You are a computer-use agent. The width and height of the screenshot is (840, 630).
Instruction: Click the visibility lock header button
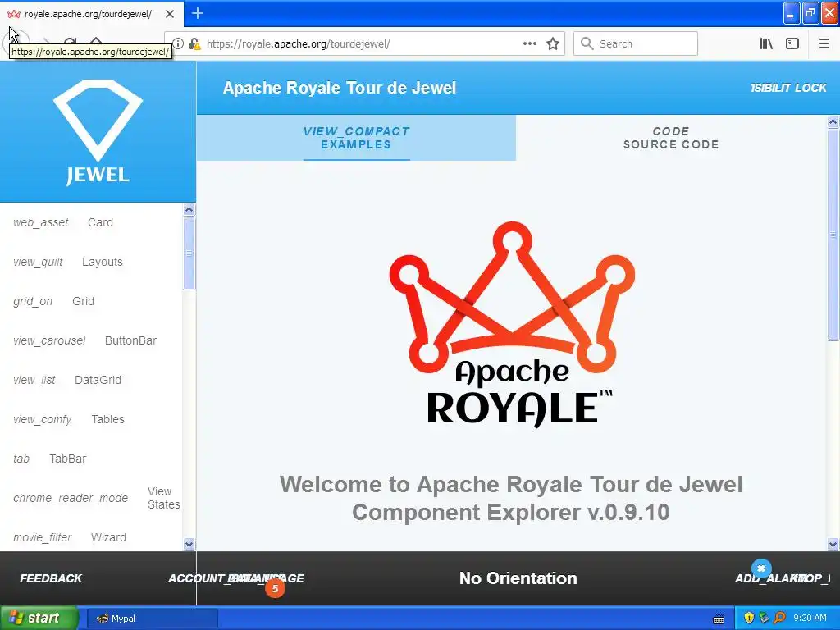pos(788,88)
